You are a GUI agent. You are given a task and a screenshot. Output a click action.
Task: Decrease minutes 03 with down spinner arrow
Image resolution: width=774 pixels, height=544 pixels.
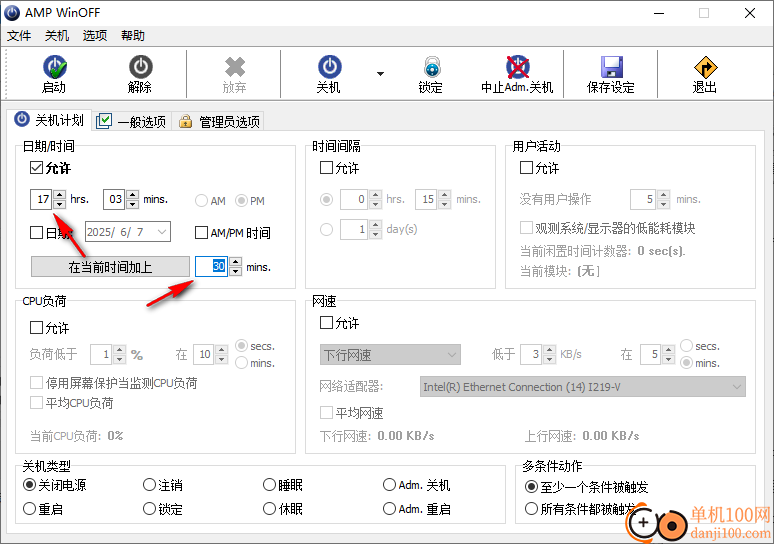(132, 204)
